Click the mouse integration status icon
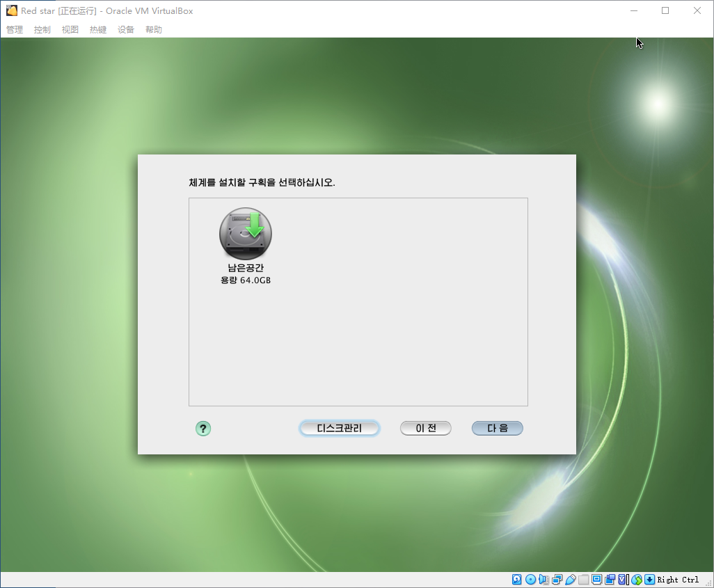714x588 pixels. (637, 580)
